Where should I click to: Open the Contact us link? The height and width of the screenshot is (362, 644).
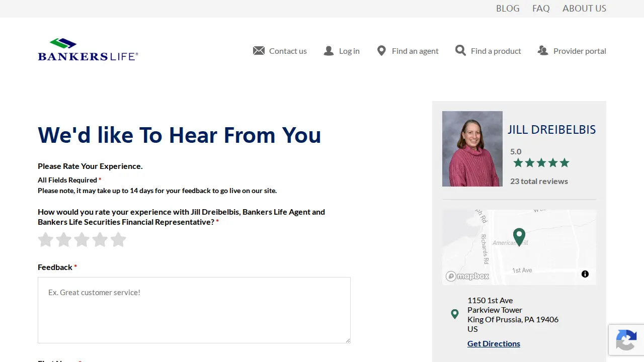(x=288, y=51)
